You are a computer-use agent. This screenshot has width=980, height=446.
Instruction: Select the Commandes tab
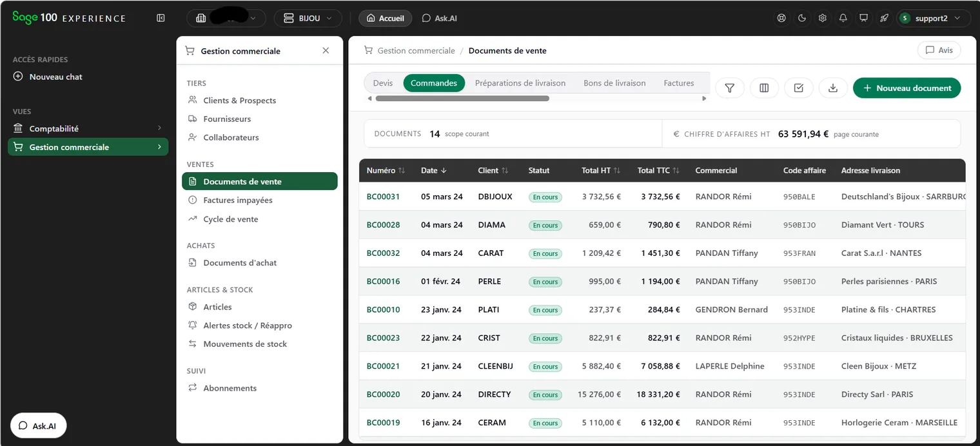(x=434, y=83)
